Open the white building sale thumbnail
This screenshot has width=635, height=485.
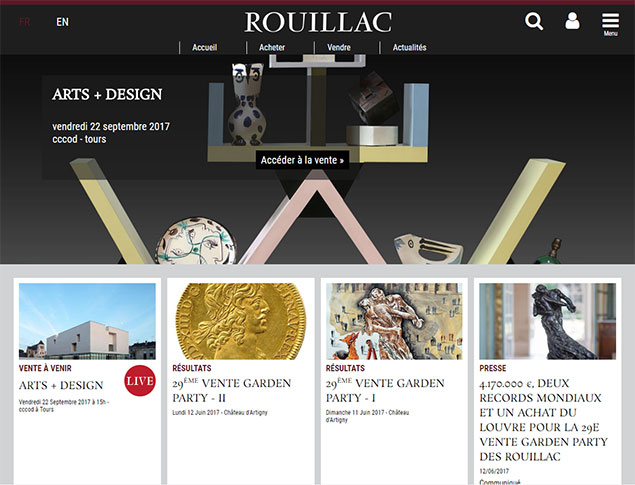87,321
